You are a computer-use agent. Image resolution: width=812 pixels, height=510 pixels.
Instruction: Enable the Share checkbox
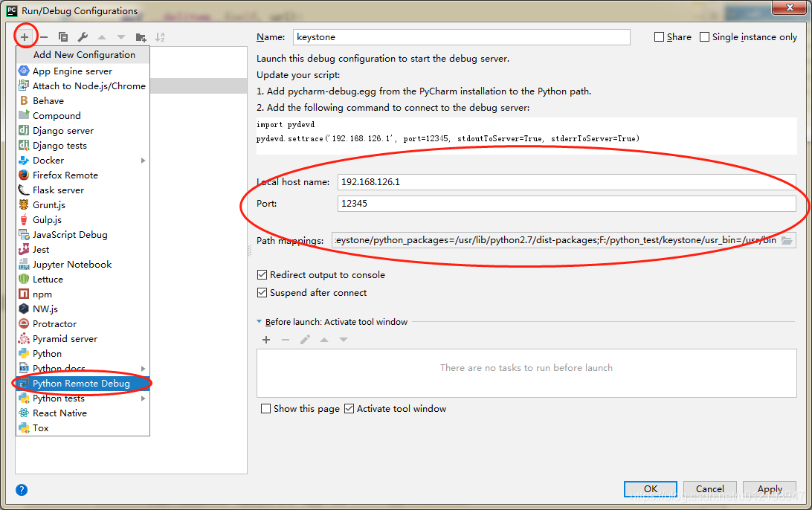[x=660, y=36]
